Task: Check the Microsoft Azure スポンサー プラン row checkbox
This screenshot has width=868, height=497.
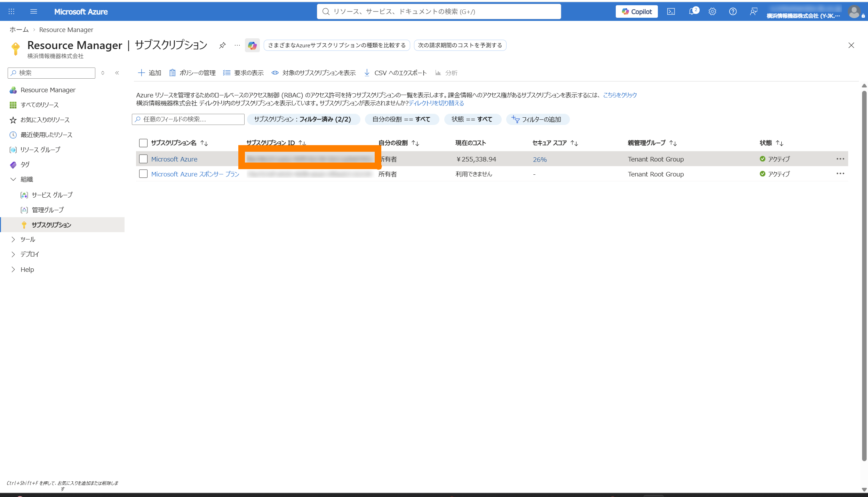Action: point(143,174)
